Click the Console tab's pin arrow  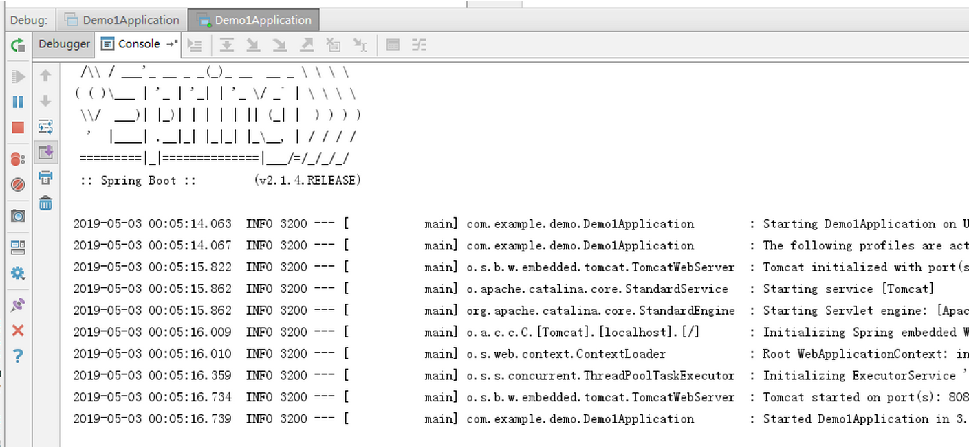click(172, 44)
